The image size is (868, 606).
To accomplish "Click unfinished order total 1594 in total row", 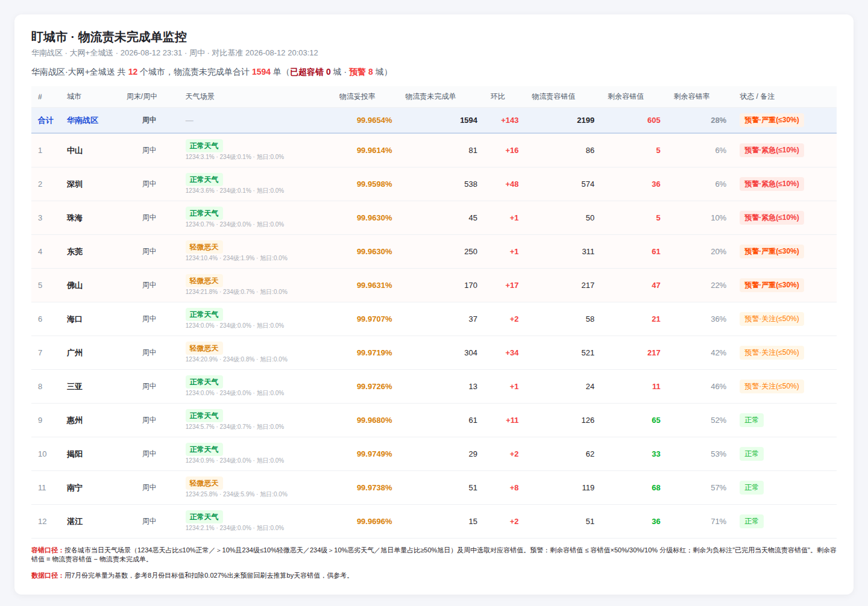I will [468, 120].
